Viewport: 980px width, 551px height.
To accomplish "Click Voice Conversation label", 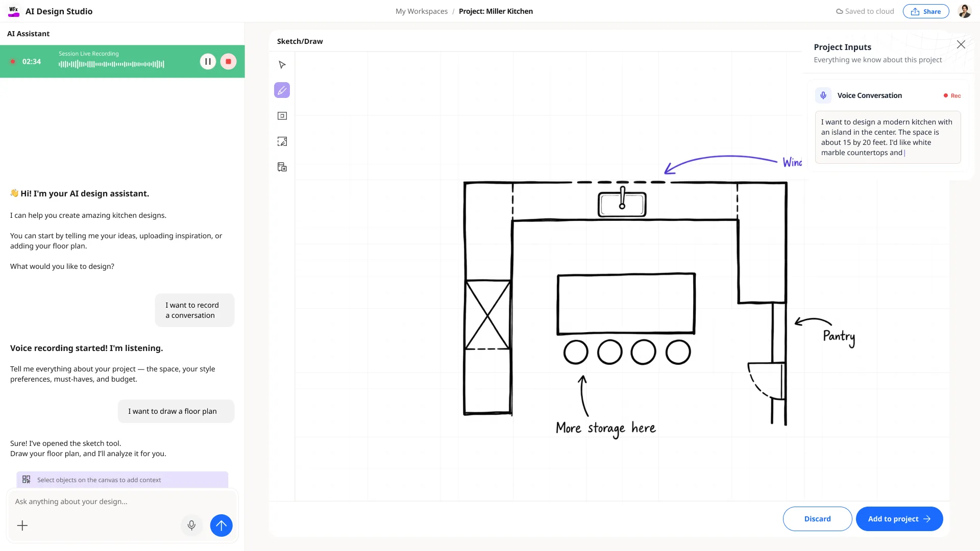I will point(869,95).
